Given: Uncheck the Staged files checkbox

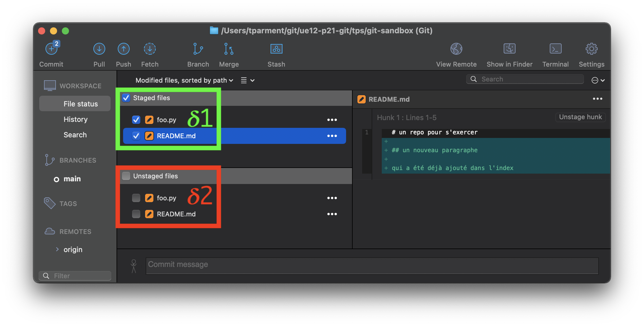Looking at the screenshot, I should [x=126, y=98].
